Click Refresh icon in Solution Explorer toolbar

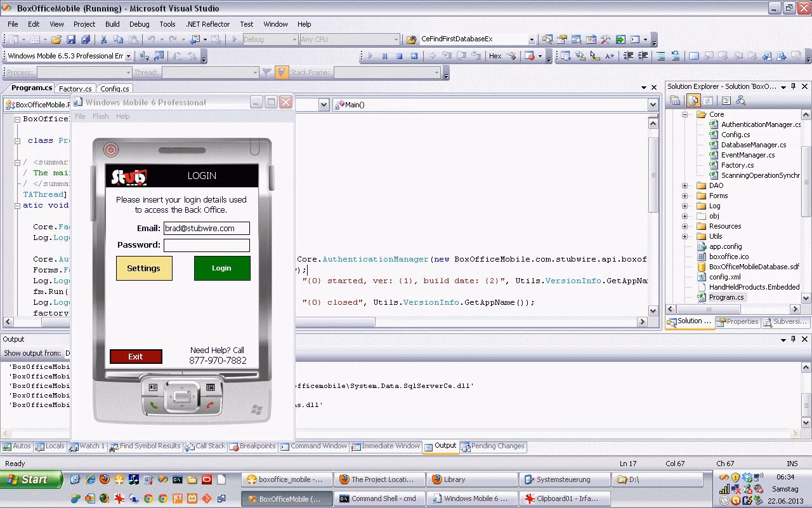pyautogui.click(x=708, y=100)
